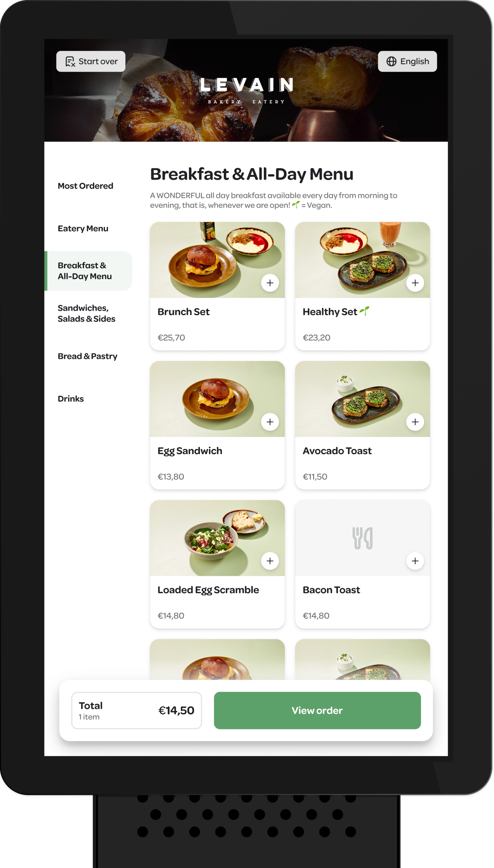494x868 pixels.
Task: Open the Most Ordered category
Action: tap(85, 186)
